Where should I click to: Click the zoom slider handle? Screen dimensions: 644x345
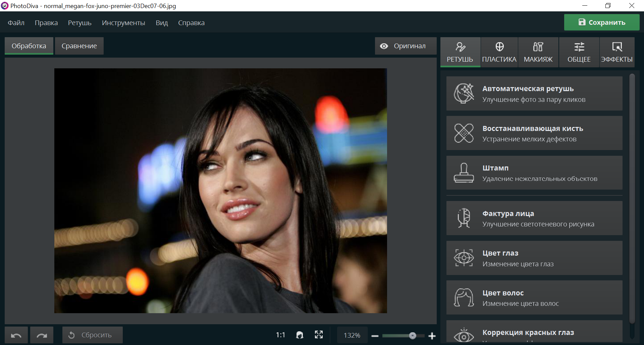pyautogui.click(x=413, y=336)
